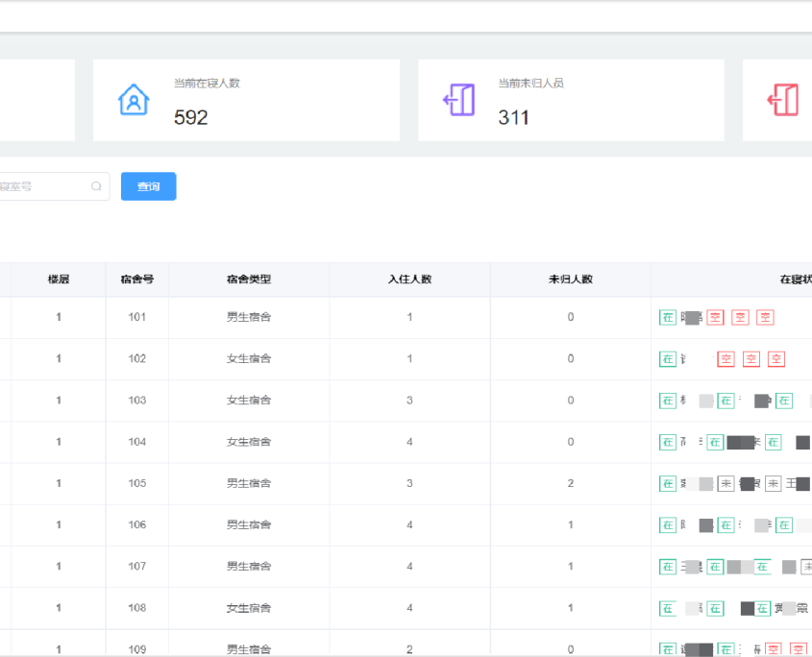812x657 pixels.
Task: Click the 未归人数 column header
Action: tap(571, 280)
